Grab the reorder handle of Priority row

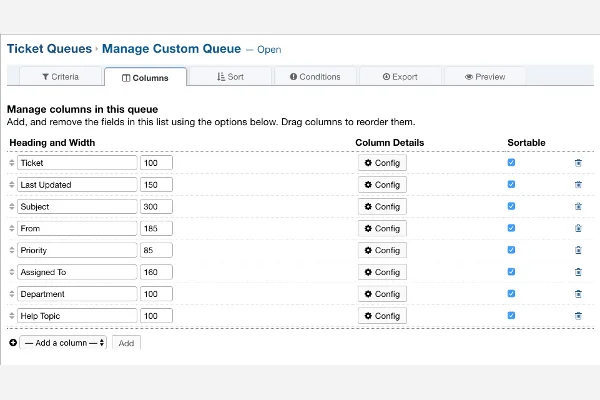(11, 250)
